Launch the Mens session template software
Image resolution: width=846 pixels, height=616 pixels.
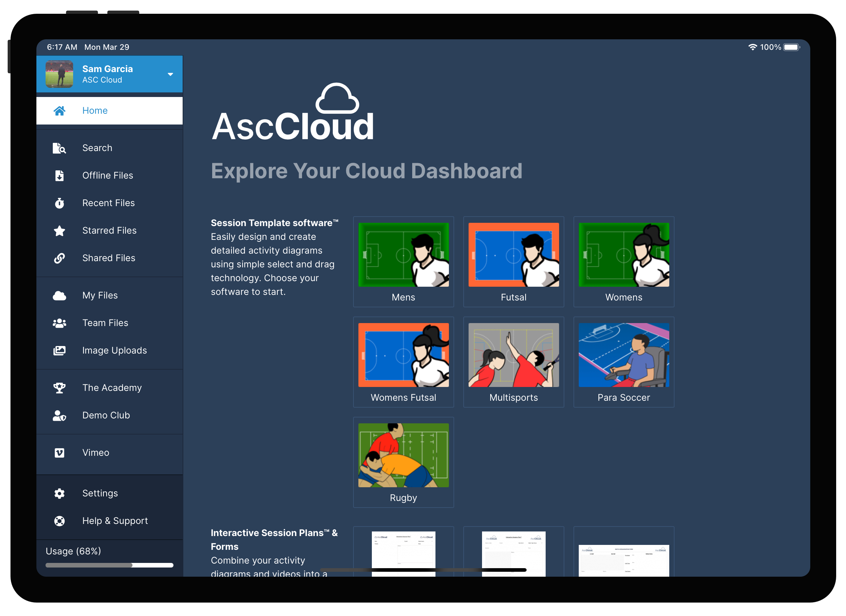(403, 262)
